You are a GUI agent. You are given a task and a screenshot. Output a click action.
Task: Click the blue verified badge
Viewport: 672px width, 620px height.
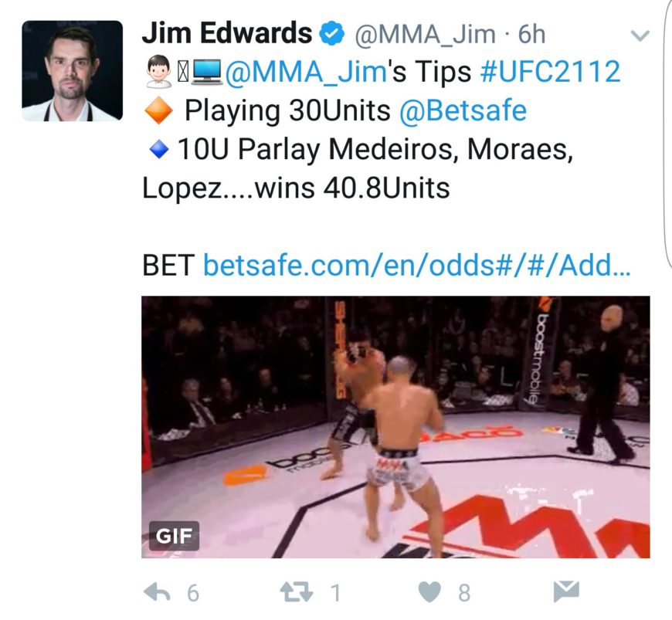click(x=333, y=34)
